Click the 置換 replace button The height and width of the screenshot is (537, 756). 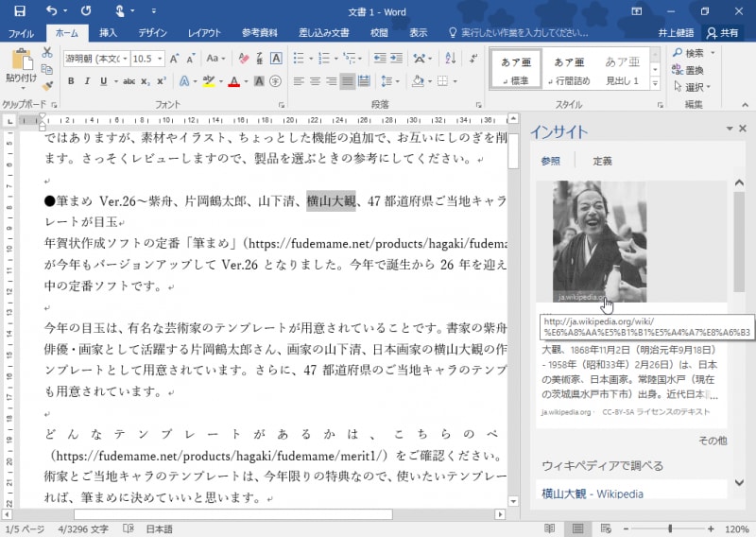[x=688, y=70]
